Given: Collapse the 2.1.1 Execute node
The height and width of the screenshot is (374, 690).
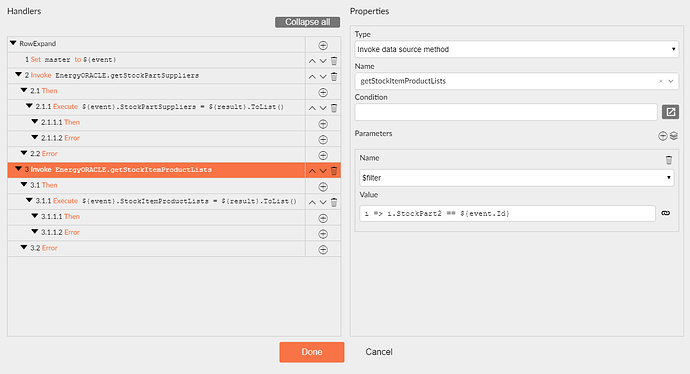Looking at the screenshot, I should point(29,106).
